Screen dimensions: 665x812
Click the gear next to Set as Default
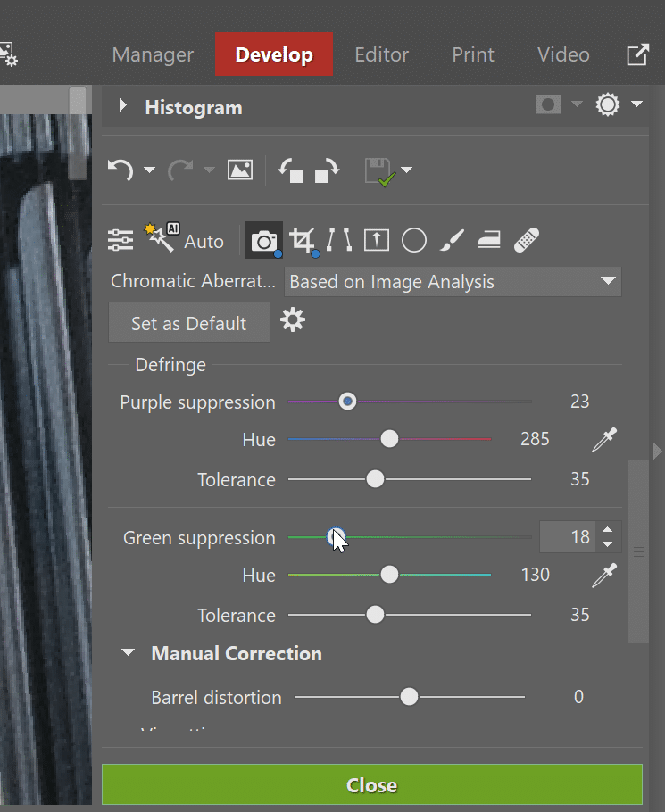(x=293, y=320)
